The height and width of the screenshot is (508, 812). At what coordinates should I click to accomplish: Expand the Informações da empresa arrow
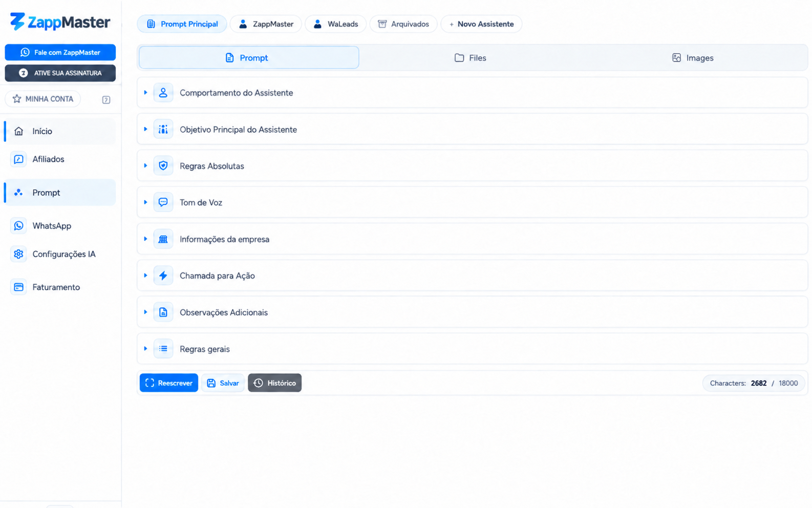[145, 239]
